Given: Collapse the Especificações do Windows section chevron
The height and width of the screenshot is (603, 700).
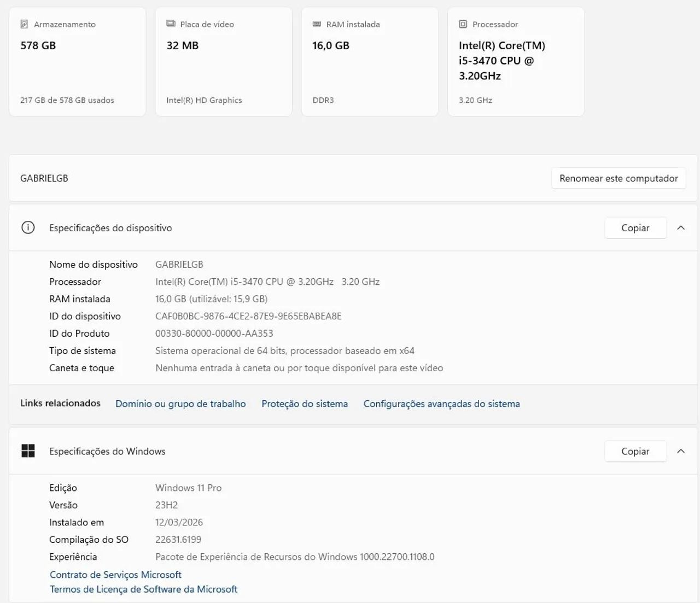Looking at the screenshot, I should (x=681, y=451).
